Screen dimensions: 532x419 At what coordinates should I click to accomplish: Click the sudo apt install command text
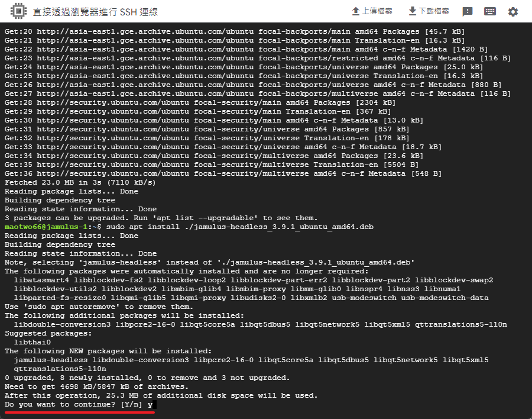pos(239,227)
